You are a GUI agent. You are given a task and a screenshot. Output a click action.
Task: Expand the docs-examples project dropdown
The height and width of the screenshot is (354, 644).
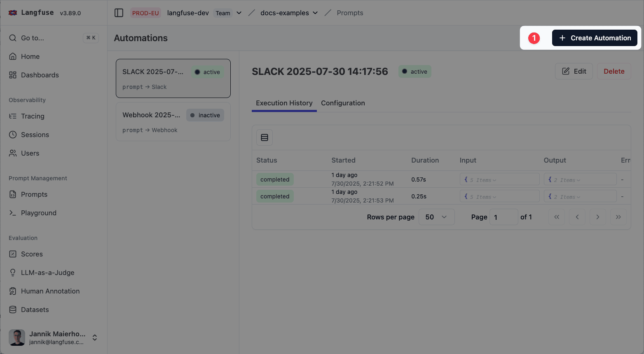coord(315,13)
